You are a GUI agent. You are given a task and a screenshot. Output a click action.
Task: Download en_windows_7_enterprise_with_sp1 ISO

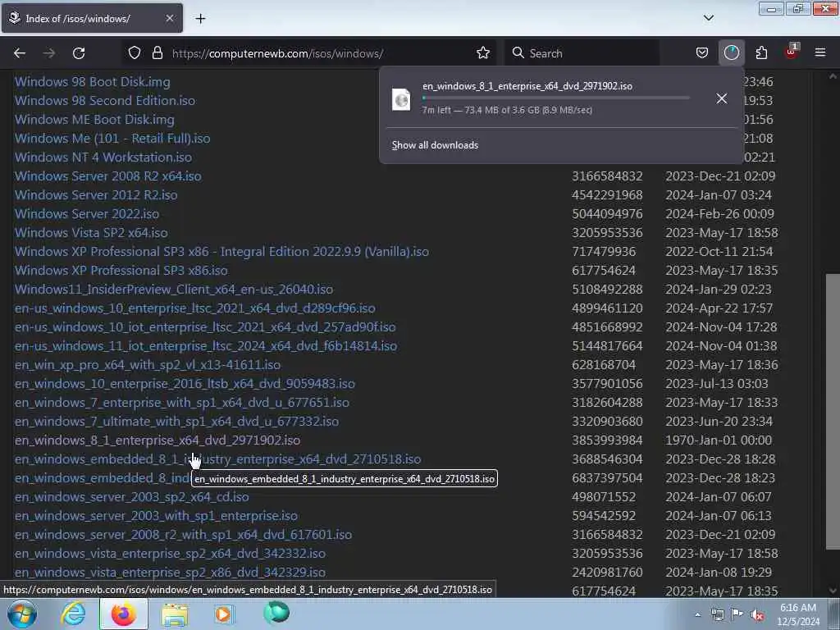181,402
